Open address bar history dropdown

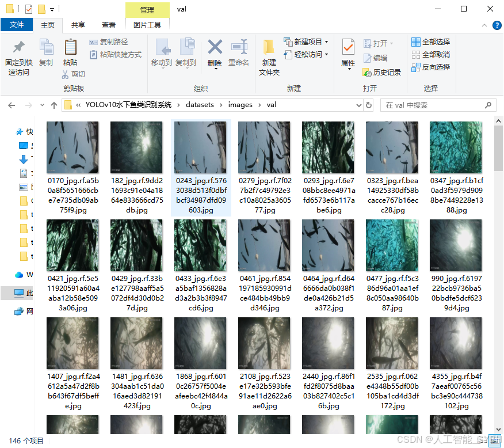358,105
